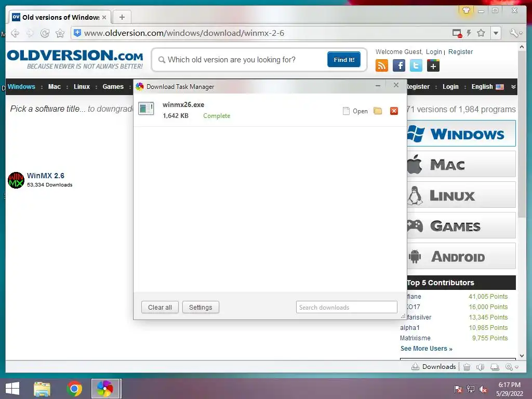Open the address bar dropdown arrow
532x399 pixels.
coord(496,33)
